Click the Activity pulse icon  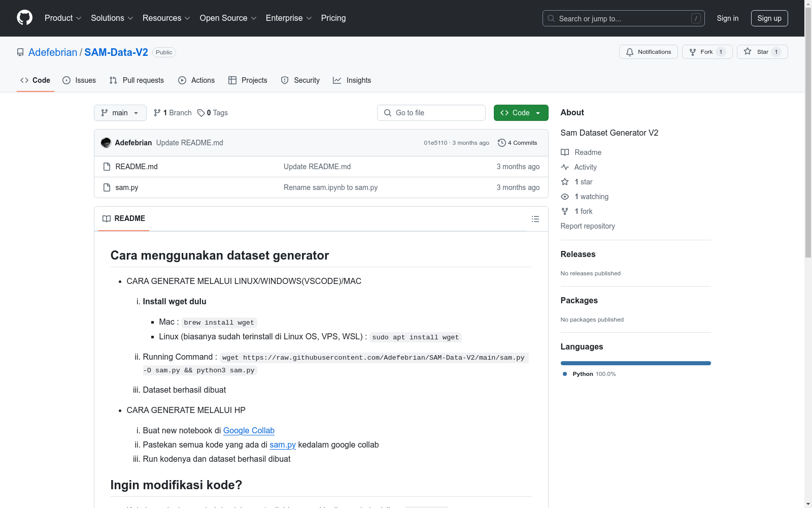pyautogui.click(x=565, y=167)
